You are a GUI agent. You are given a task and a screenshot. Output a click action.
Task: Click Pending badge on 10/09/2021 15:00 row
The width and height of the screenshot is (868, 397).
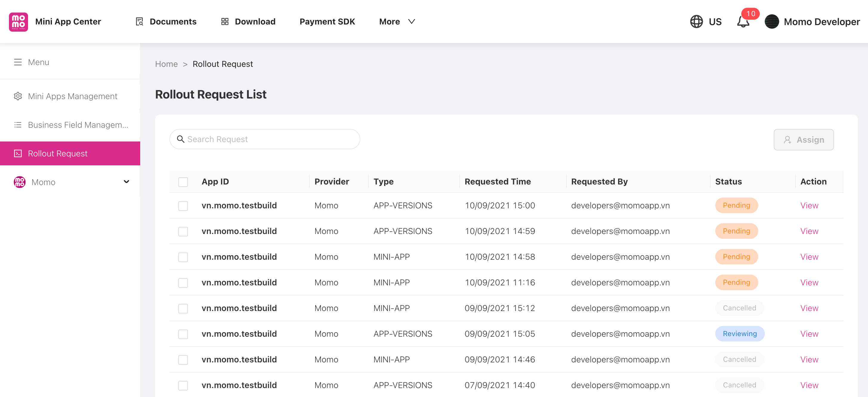coord(736,205)
